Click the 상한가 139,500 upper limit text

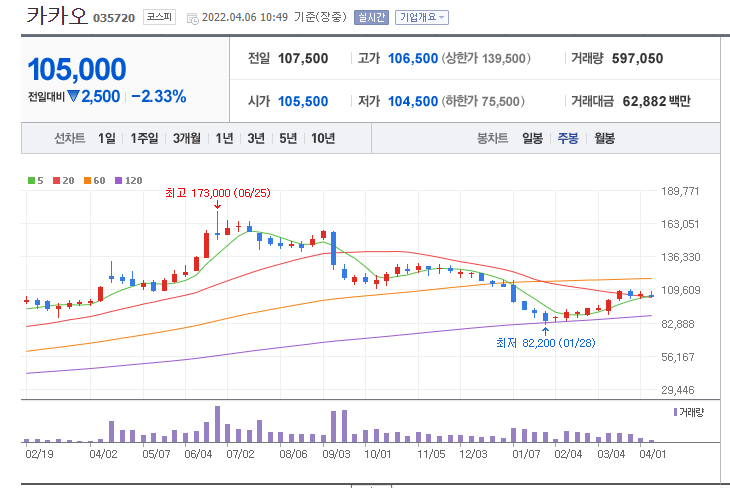pos(486,59)
